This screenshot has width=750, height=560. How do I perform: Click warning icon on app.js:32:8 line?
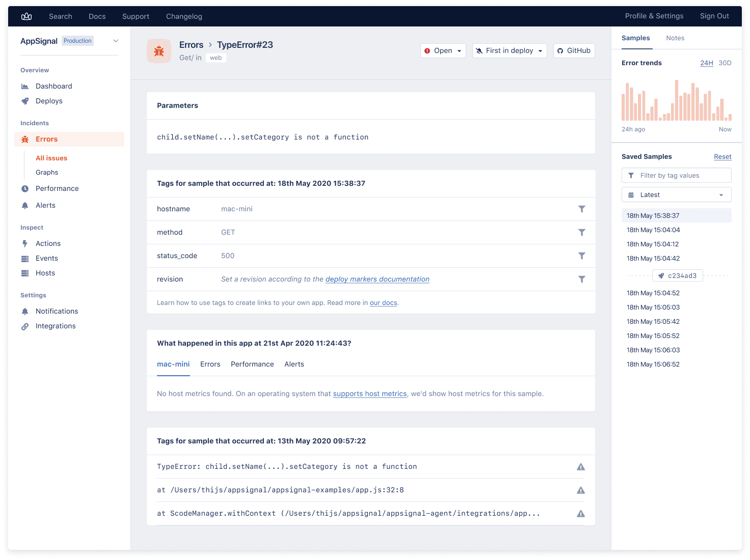coord(581,490)
